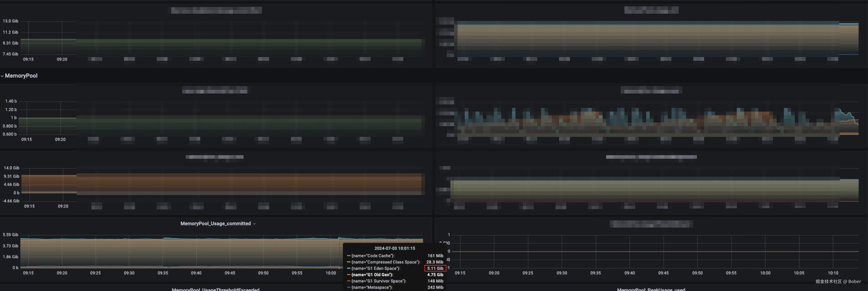Click the MemoryPool row title
Screen dimensions: 868x291
(x=21, y=76)
